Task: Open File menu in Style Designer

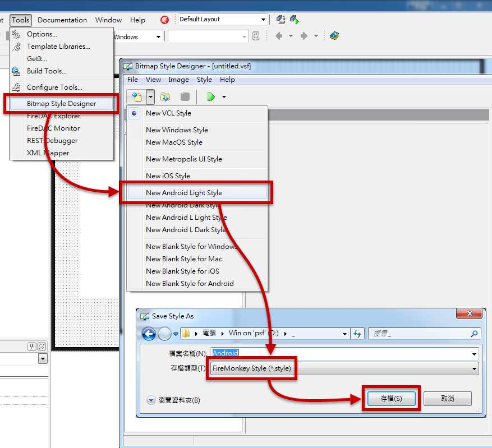Action: point(132,80)
